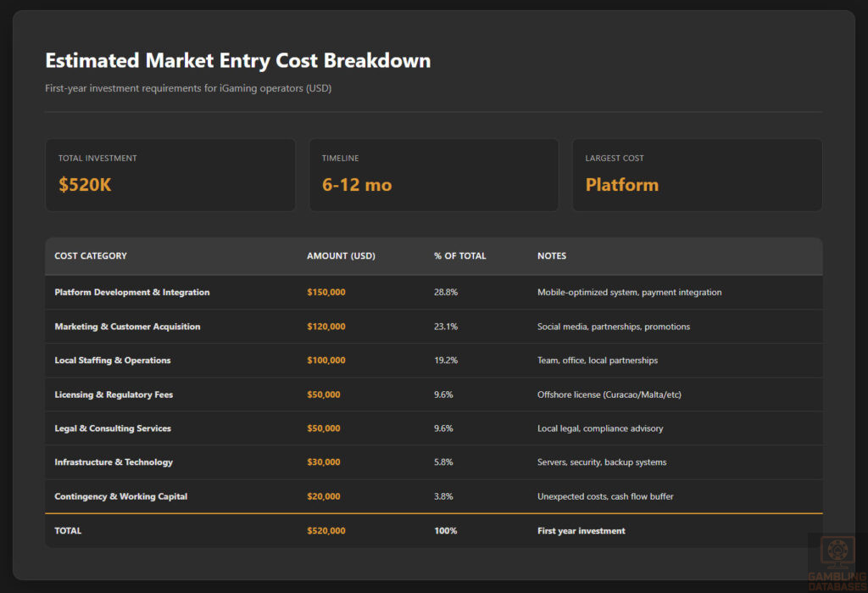Click the $50,000 Licensing & Regulatory Fees amount
The image size is (868, 593).
click(x=324, y=394)
